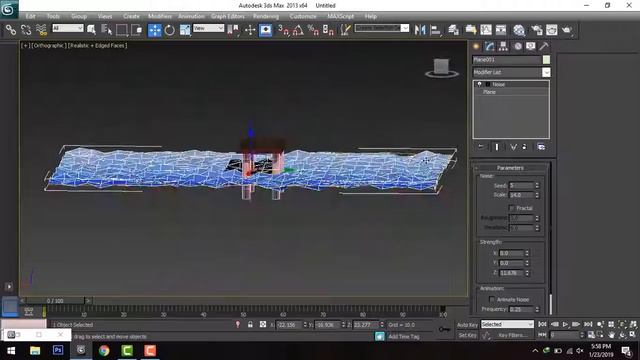The height and width of the screenshot is (360, 640).
Task: Activate the Select and Move tool
Action: coord(155,30)
